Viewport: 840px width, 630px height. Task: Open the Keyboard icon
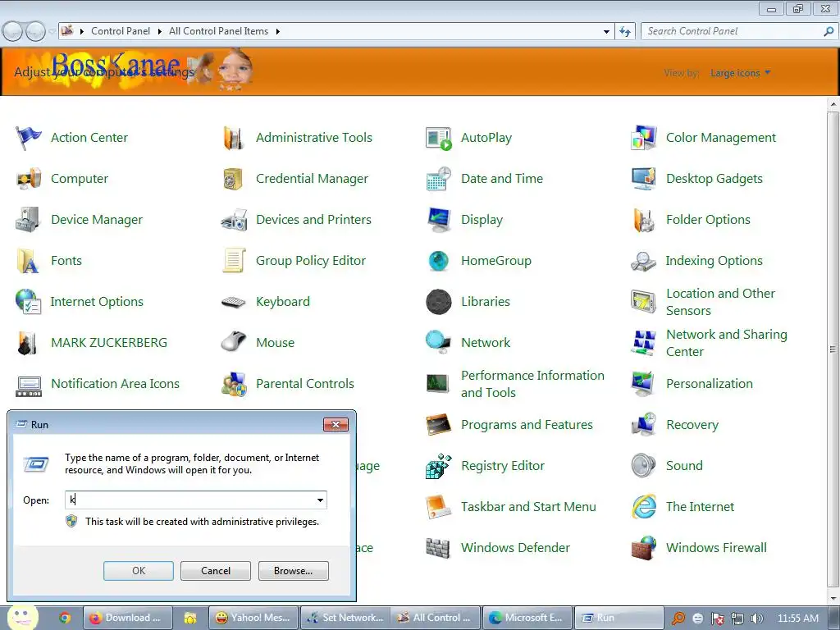pos(234,302)
